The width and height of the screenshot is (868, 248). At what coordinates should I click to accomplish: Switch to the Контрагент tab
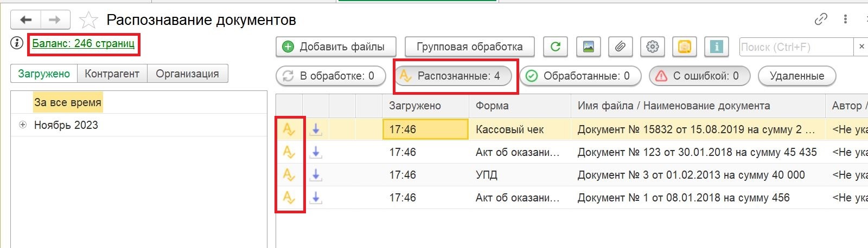[112, 74]
